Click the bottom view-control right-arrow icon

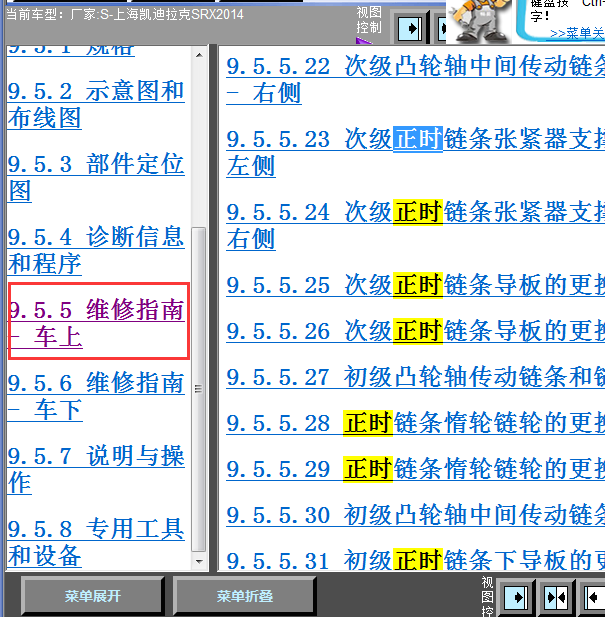tap(516, 598)
